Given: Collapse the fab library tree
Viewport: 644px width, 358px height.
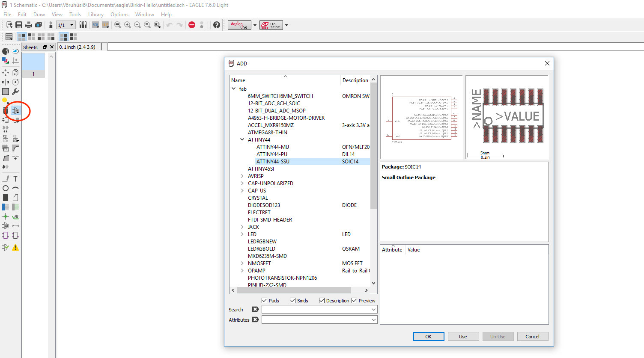Looking at the screenshot, I should coord(233,89).
